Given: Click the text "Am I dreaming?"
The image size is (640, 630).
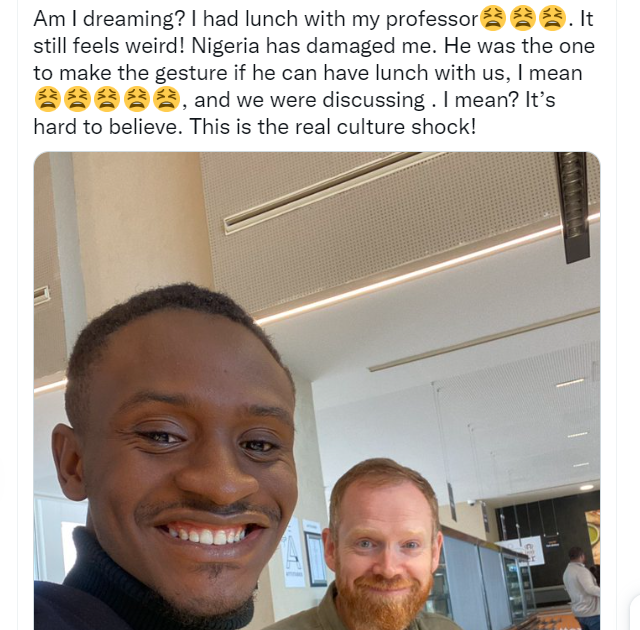Looking at the screenshot, I should [x=109, y=19].
